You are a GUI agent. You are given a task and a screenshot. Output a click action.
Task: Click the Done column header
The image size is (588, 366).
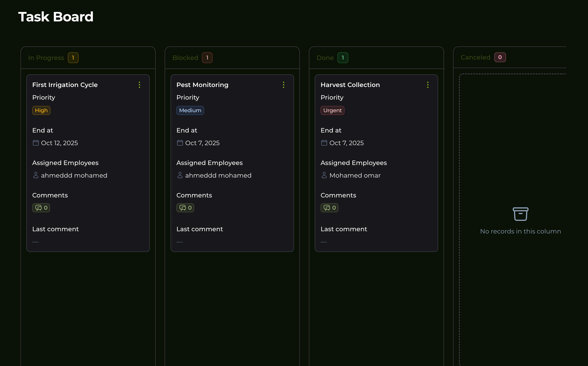[x=325, y=58]
